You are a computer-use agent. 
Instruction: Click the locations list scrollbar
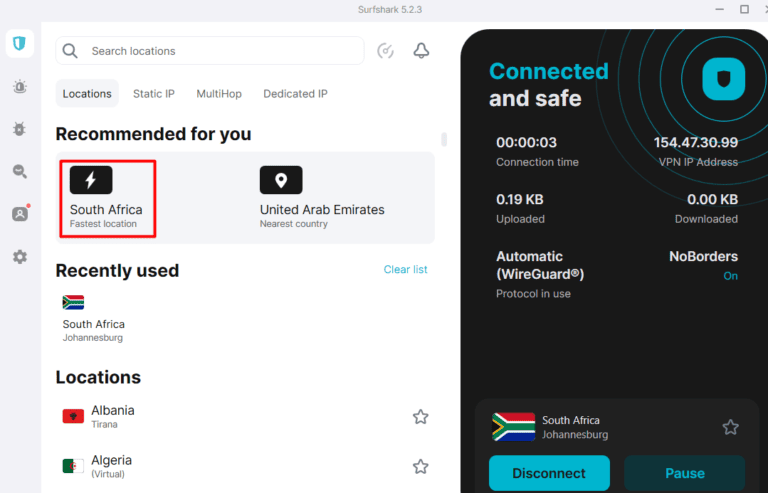443,139
